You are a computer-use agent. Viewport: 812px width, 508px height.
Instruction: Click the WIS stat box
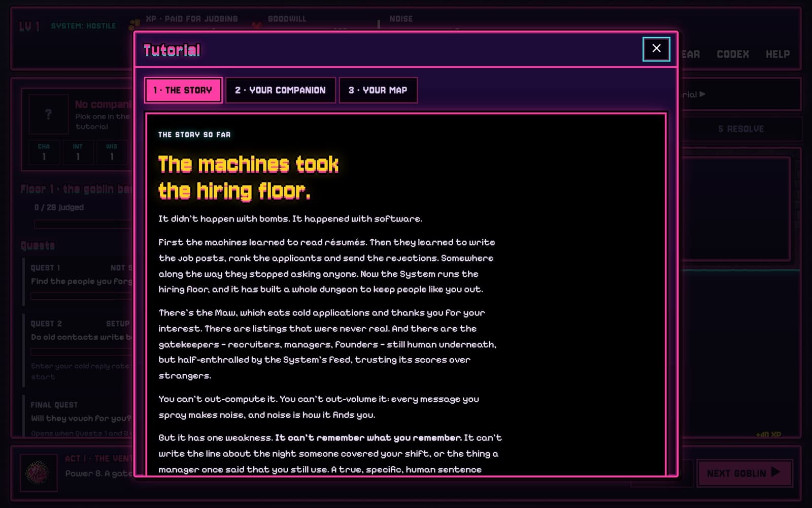click(x=112, y=152)
